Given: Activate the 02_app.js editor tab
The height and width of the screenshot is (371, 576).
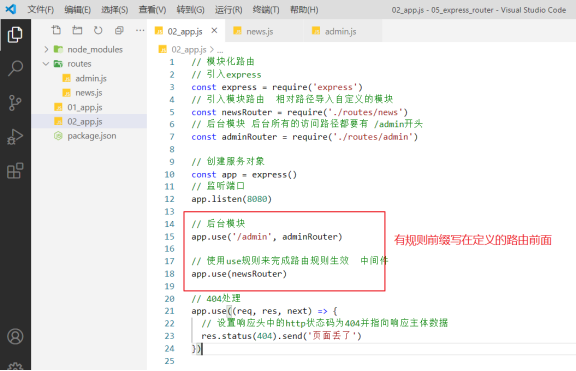Looking at the screenshot, I should 185,32.
